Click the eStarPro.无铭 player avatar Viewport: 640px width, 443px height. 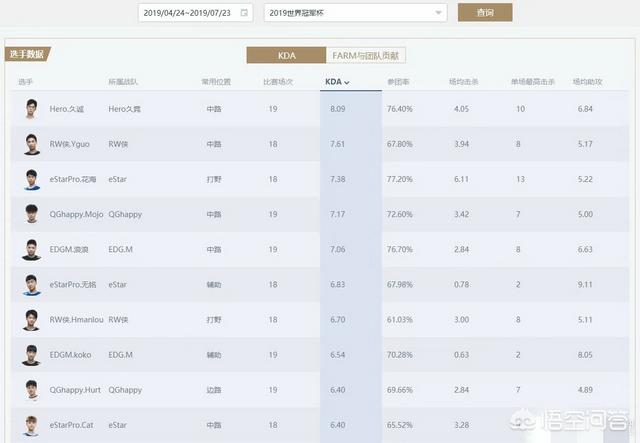point(31,285)
